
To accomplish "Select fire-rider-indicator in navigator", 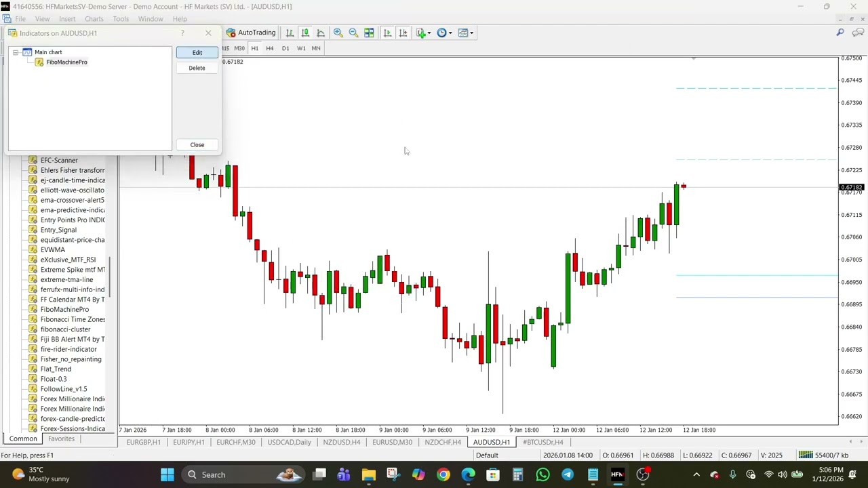I will (68, 349).
